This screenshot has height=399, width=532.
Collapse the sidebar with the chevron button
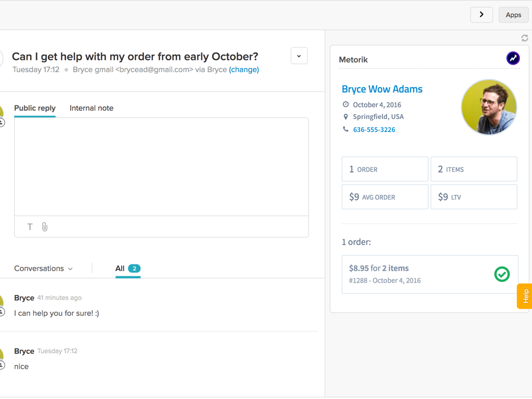(x=482, y=15)
